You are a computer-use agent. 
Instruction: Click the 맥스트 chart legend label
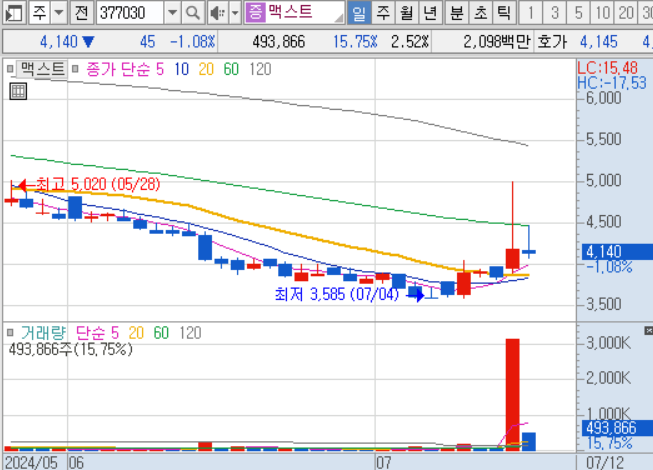click(42, 69)
